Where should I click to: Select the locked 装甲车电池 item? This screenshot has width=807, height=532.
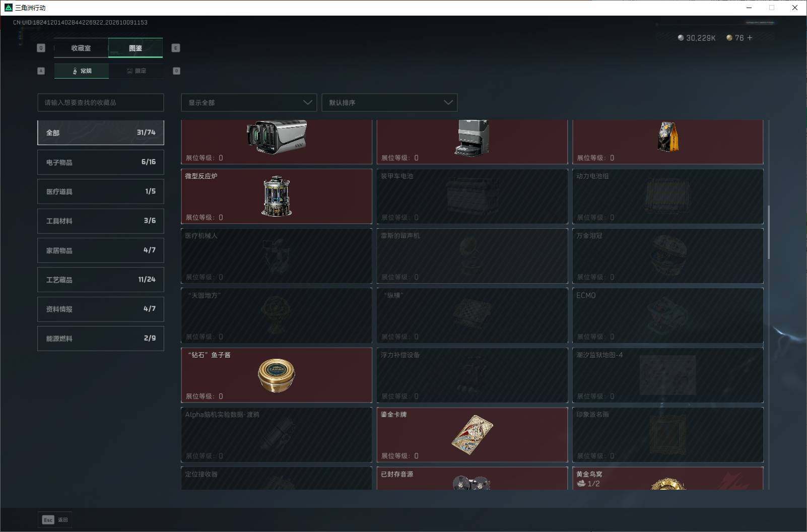pos(472,196)
